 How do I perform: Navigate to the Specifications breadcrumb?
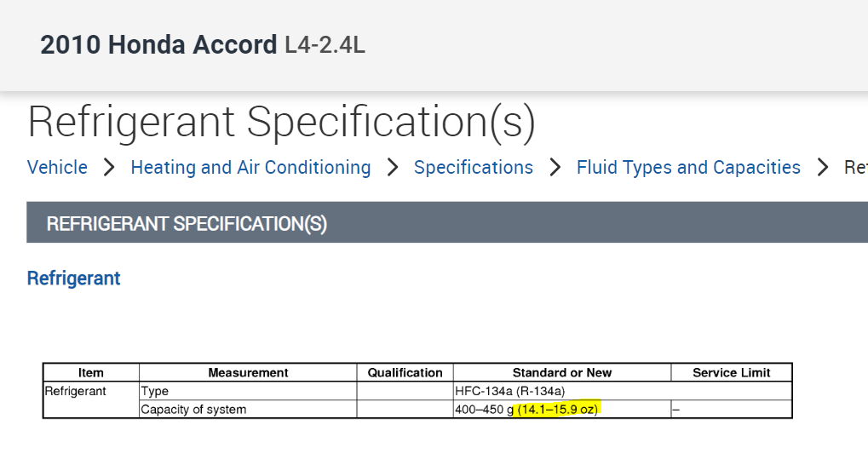[473, 168]
